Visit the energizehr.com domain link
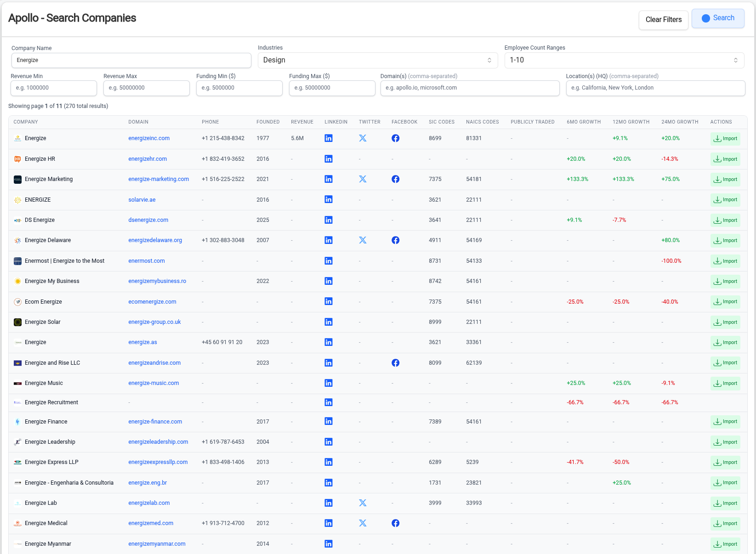This screenshot has width=756, height=554. 148,159
